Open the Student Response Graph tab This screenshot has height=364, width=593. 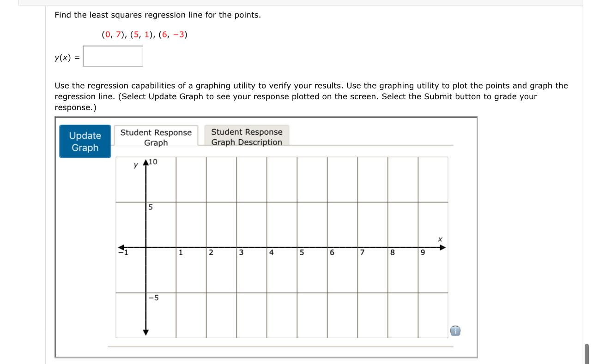pyautogui.click(x=156, y=137)
